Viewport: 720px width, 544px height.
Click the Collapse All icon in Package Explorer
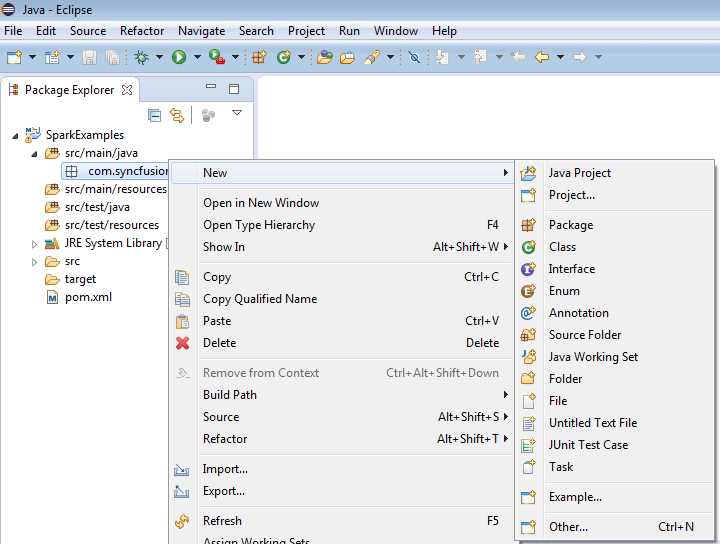[154, 115]
